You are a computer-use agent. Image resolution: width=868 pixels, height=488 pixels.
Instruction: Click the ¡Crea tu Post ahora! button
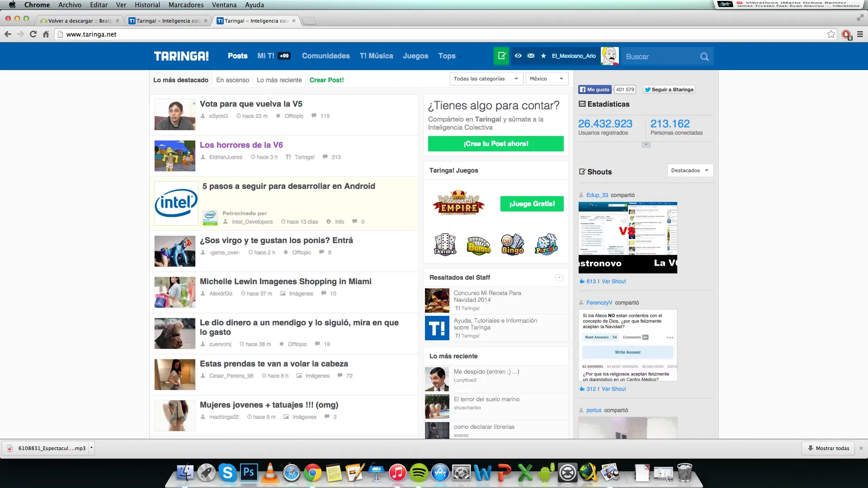tap(496, 144)
